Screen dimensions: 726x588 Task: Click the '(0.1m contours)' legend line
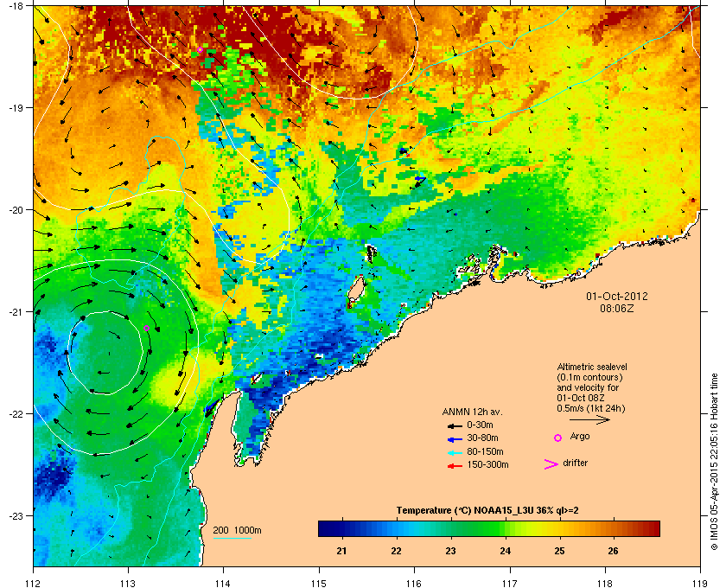tap(589, 377)
